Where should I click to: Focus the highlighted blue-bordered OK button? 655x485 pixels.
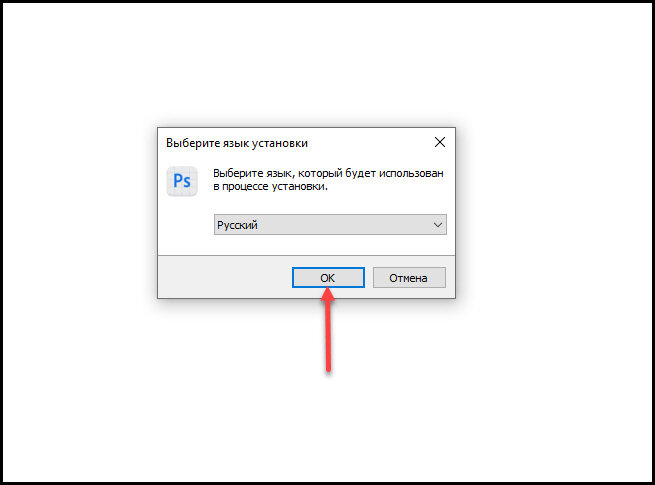(x=328, y=277)
